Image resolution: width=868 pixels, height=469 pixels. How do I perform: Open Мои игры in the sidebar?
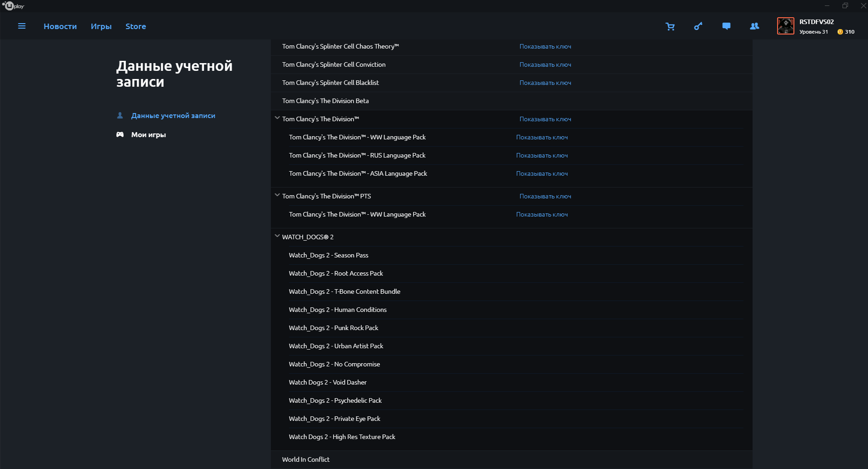click(148, 135)
